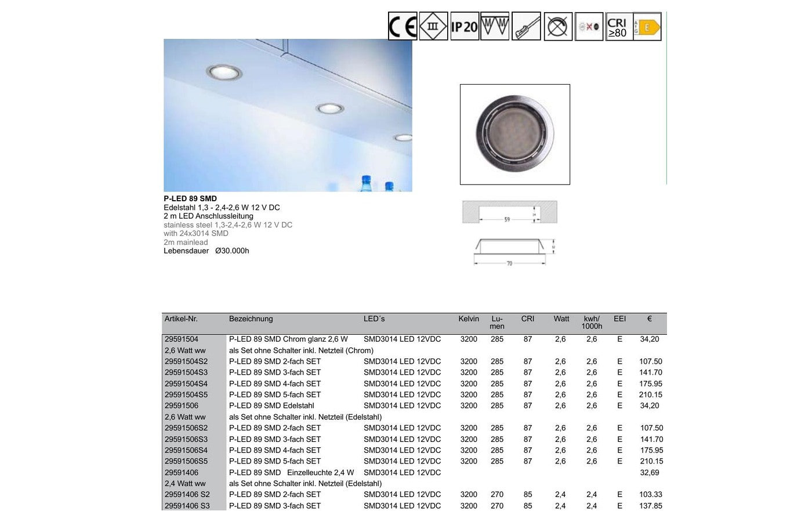Click the plug connector cable icon
The width and height of the screenshot is (812, 522).
coord(527,26)
